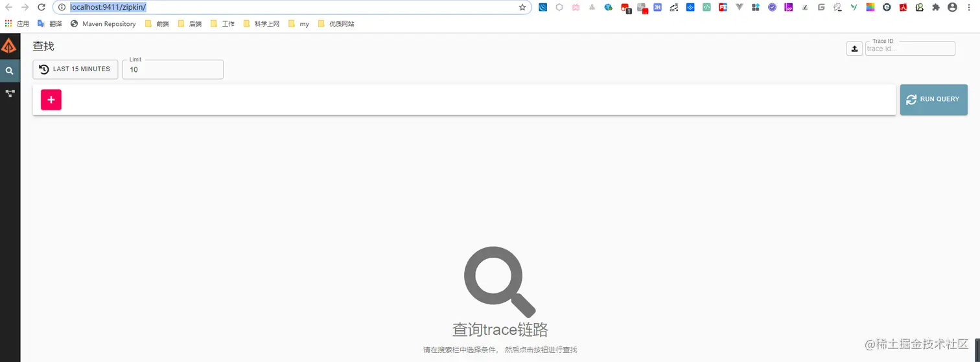Click the blue double-chevron extension icon
Image resolution: width=980 pixels, height=362 pixels.
pyautogui.click(x=690, y=7)
